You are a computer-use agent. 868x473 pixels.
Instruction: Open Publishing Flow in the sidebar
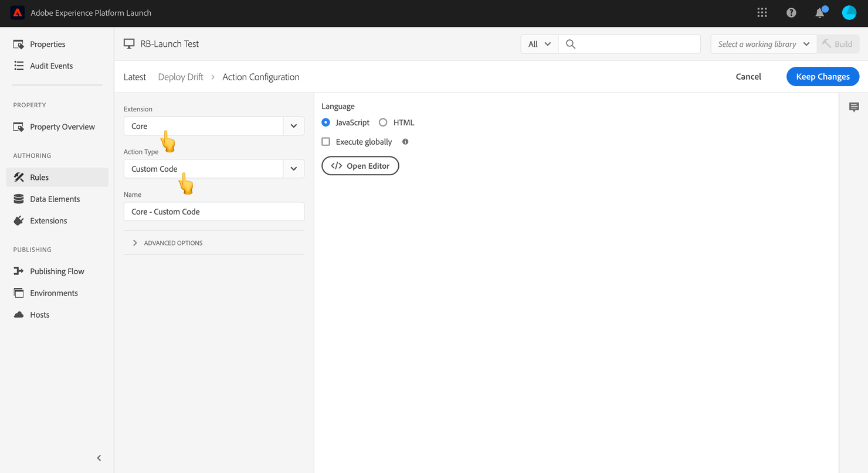57,271
